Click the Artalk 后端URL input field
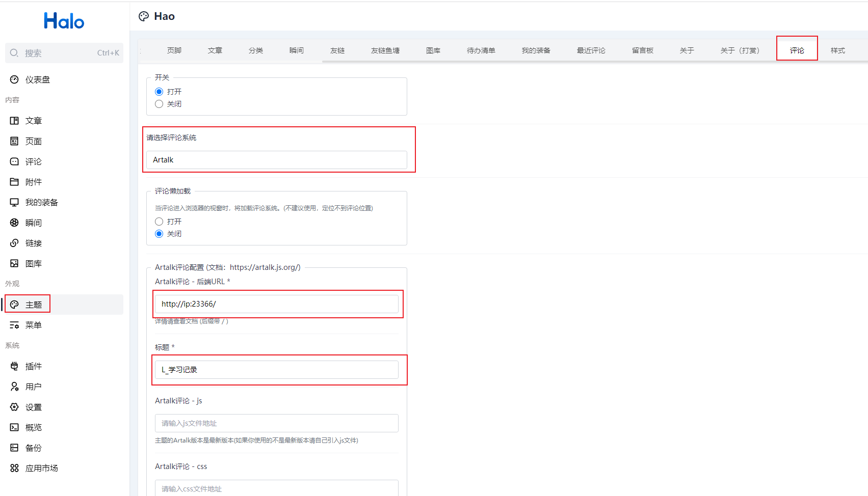 coord(276,304)
